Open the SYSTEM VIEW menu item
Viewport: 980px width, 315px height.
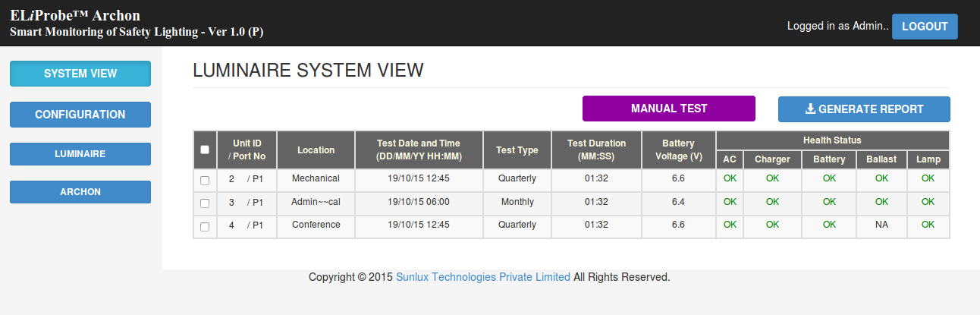click(80, 74)
